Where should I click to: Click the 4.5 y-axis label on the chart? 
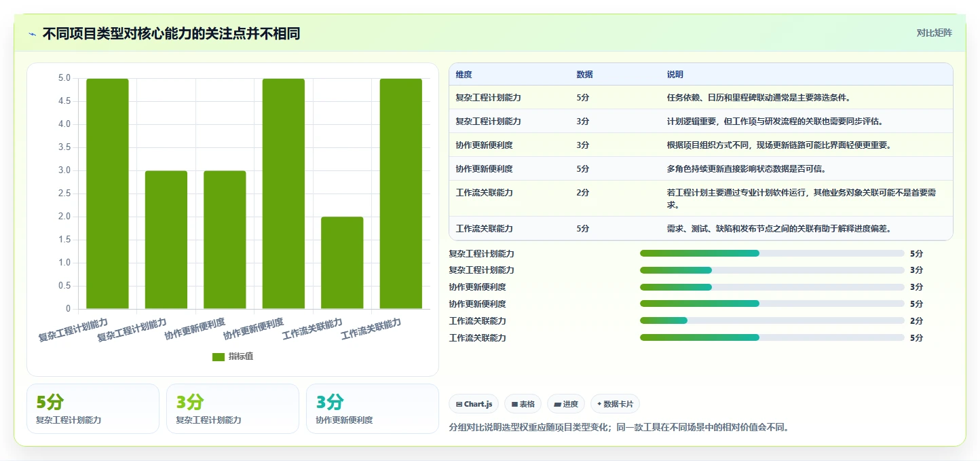point(64,101)
